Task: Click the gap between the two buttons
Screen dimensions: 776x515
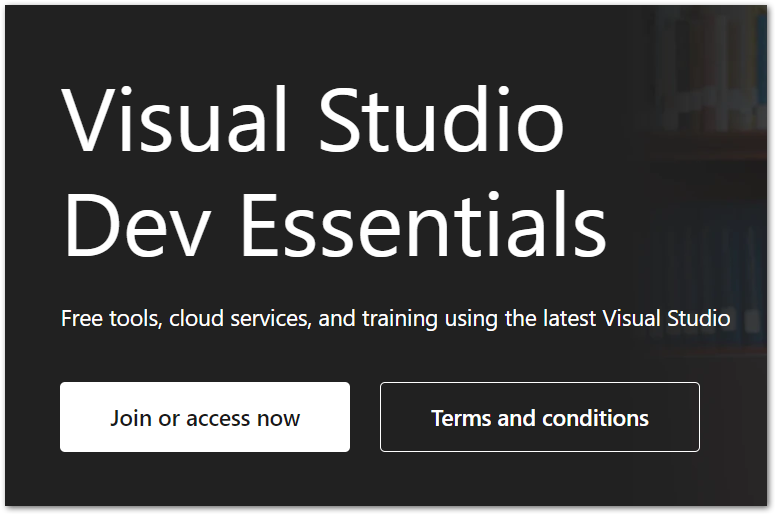Action: point(365,417)
